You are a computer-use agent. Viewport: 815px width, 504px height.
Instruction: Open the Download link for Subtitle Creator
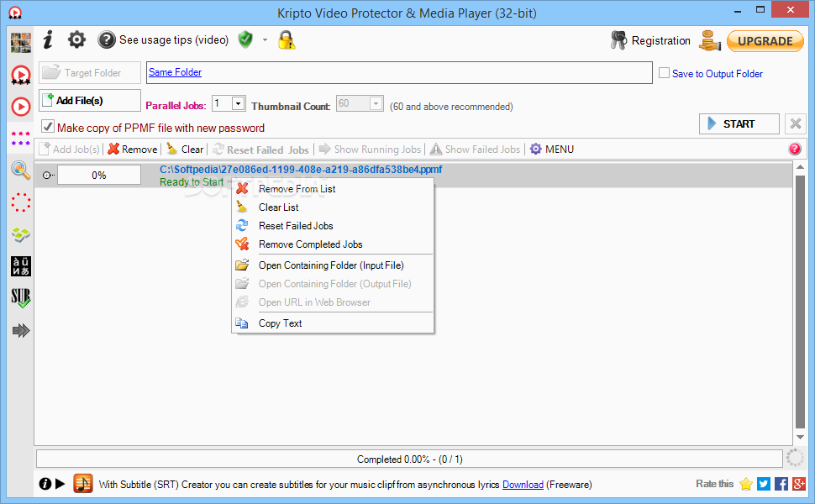[523, 484]
